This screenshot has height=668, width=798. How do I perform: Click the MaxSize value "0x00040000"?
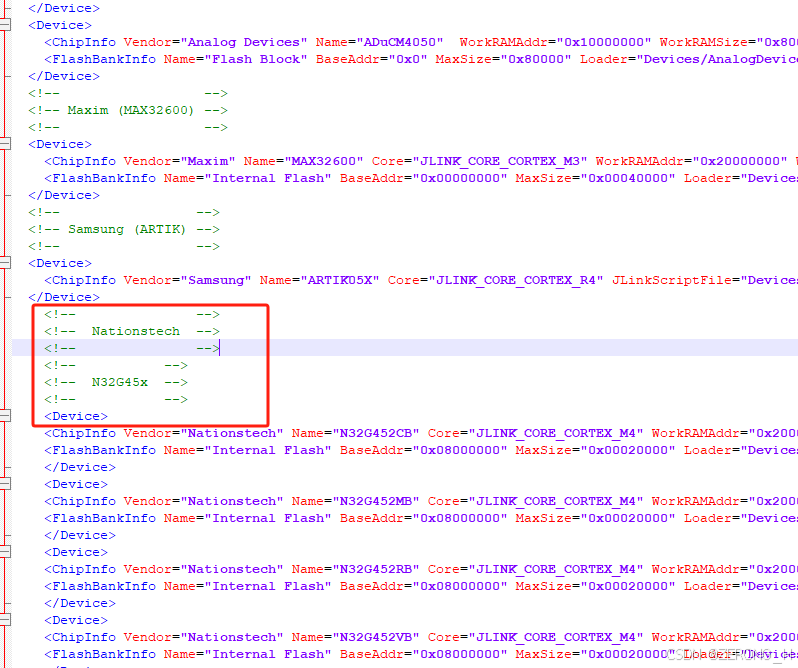tap(628, 178)
